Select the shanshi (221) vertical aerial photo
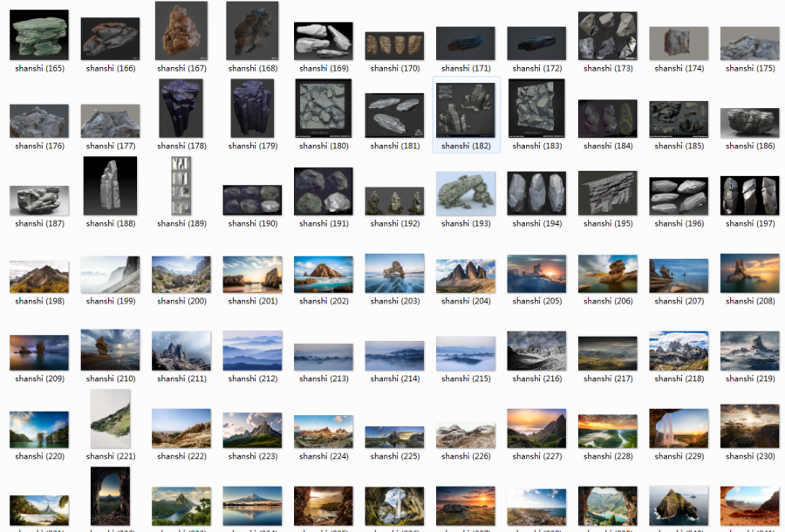 tap(110, 419)
